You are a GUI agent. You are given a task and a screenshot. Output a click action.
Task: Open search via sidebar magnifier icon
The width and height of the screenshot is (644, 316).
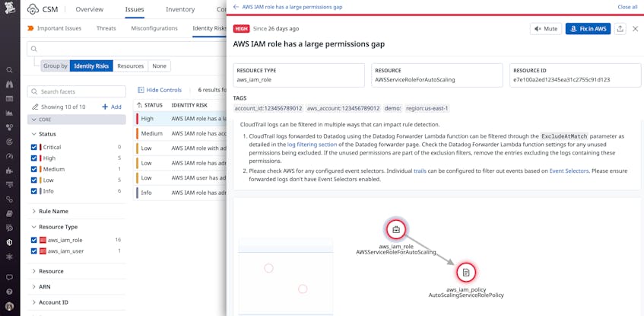(9, 70)
